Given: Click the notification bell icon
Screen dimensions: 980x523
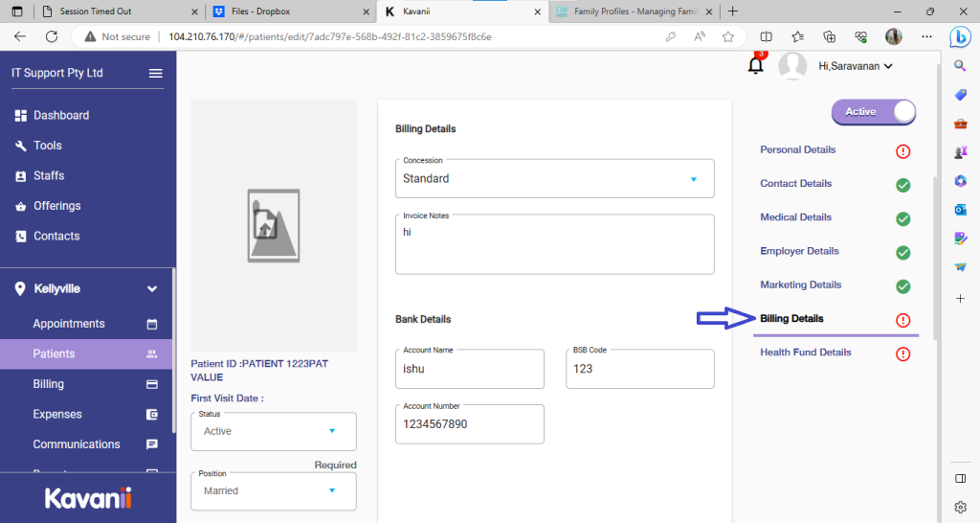Looking at the screenshot, I should [756, 65].
